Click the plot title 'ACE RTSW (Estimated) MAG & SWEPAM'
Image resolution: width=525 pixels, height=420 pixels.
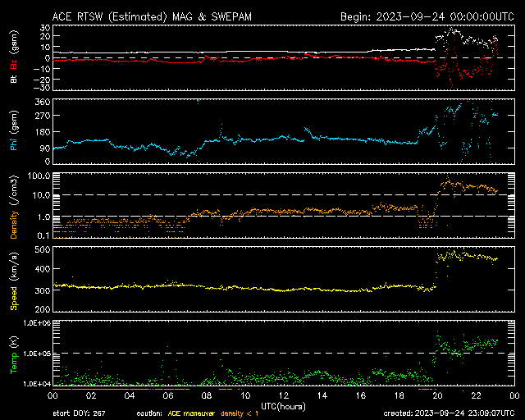pos(152,16)
